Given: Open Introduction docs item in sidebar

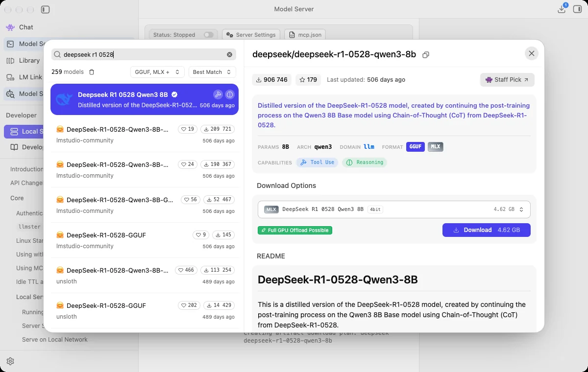Looking at the screenshot, I should click(27, 169).
